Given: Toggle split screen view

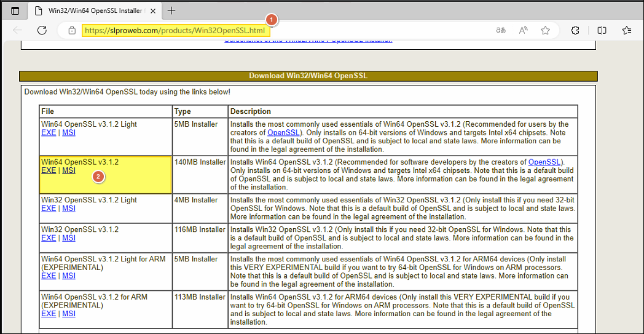Looking at the screenshot, I should [602, 30].
